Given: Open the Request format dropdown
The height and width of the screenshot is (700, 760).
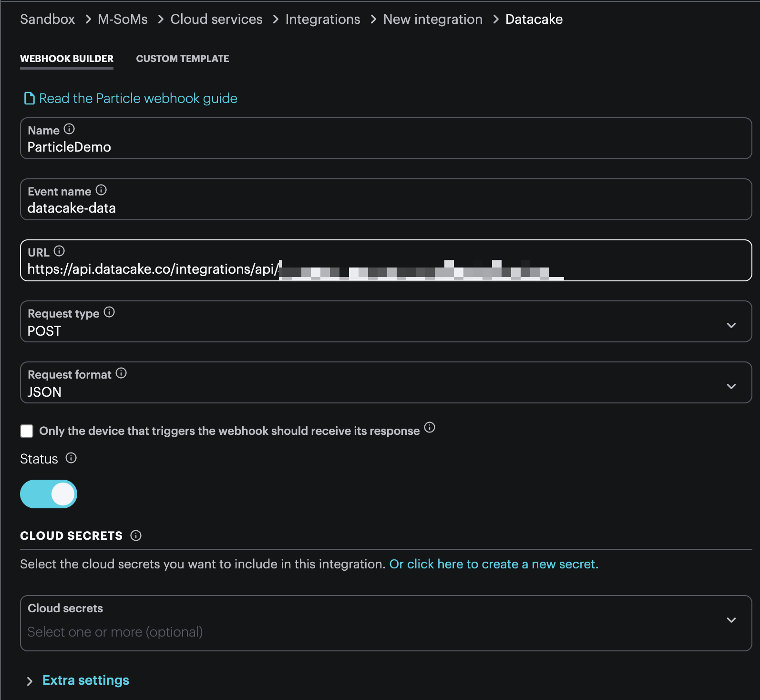Looking at the screenshot, I should coord(386,382).
